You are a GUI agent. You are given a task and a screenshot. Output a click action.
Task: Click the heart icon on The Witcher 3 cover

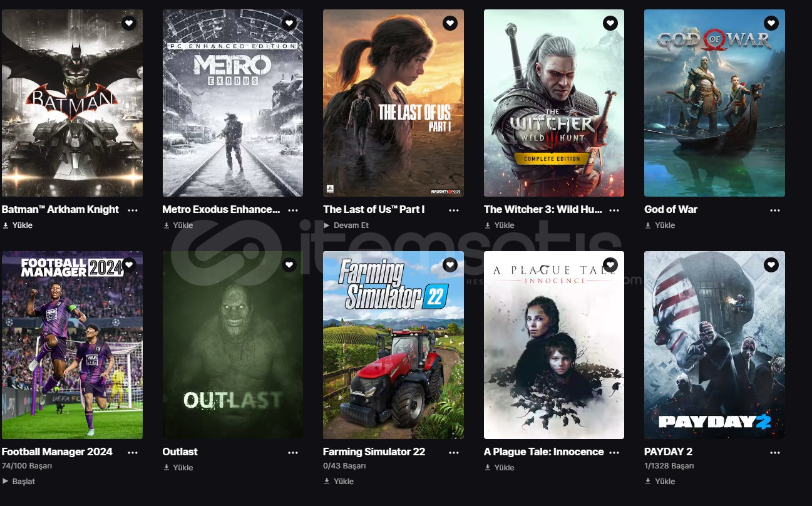point(610,23)
